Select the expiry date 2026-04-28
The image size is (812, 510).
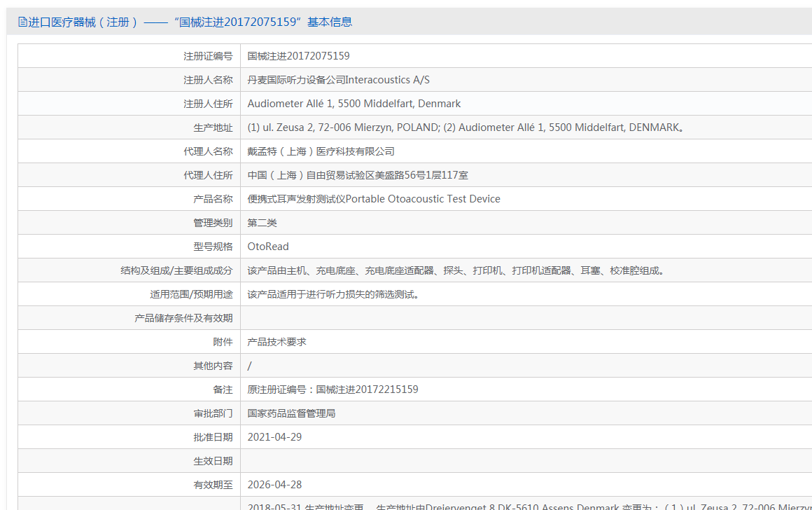tap(274, 485)
